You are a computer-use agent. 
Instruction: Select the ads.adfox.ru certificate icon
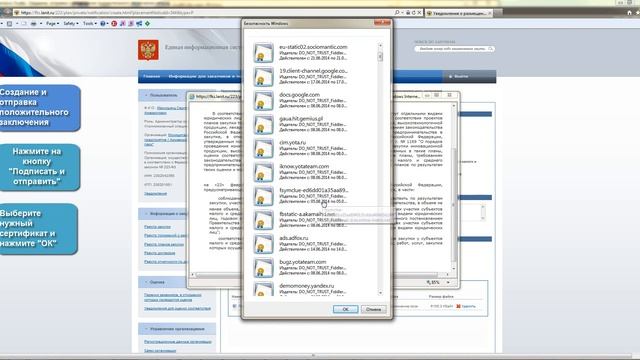(x=263, y=244)
